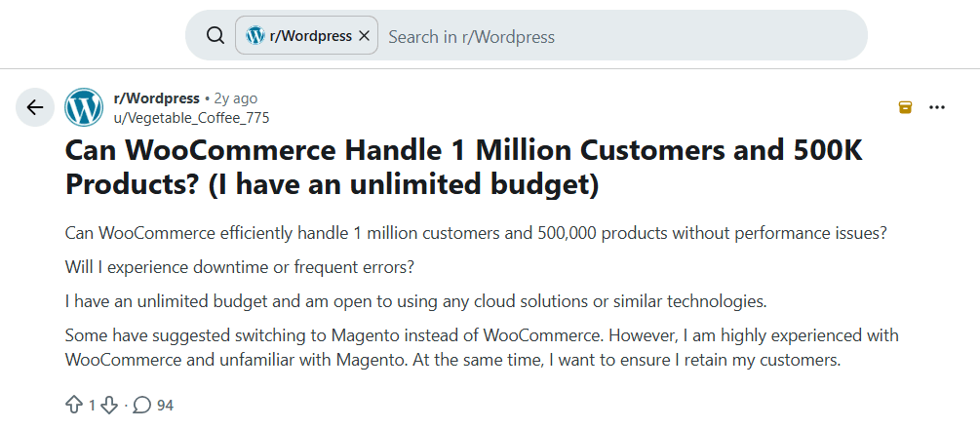Click the post title about WooCommerce
Screen dimensions: 980x429
point(464,168)
